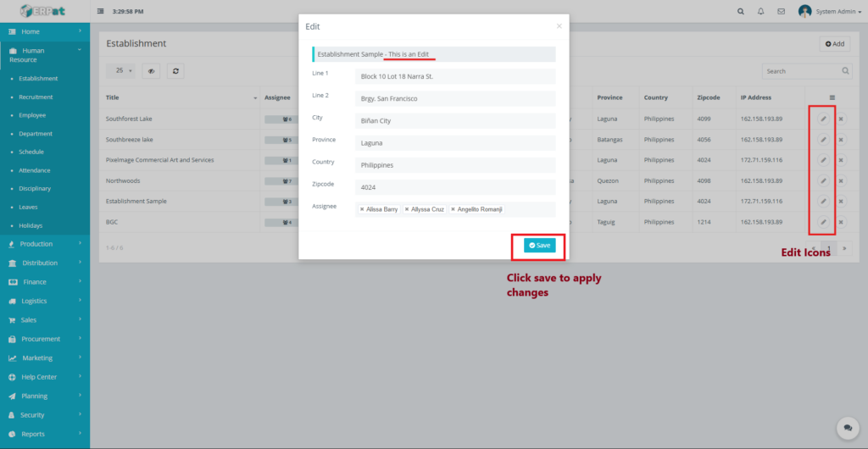Expand the Sales sidebar menu
This screenshot has height=449, width=868.
coord(45,319)
